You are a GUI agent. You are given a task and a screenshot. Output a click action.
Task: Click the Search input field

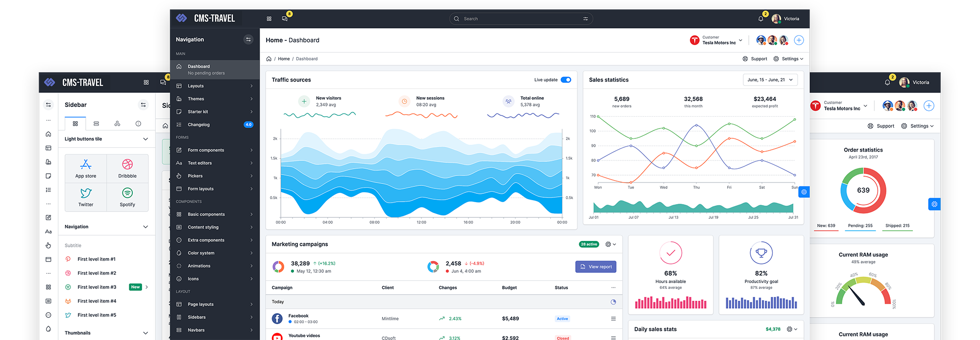(x=521, y=19)
